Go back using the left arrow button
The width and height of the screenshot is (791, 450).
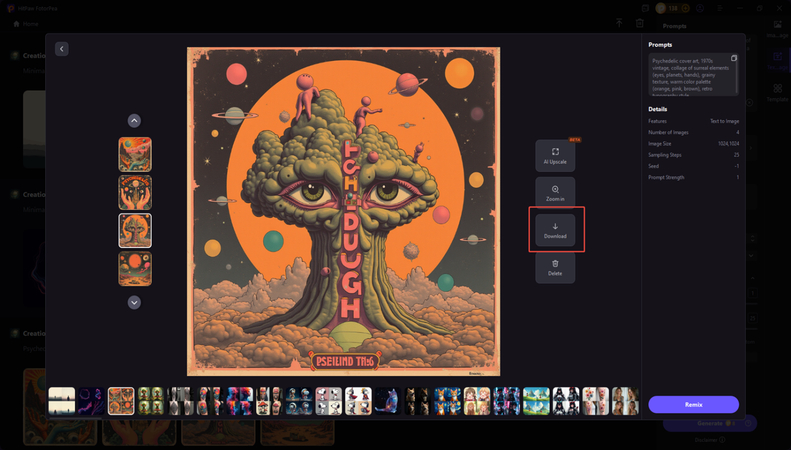coord(62,49)
